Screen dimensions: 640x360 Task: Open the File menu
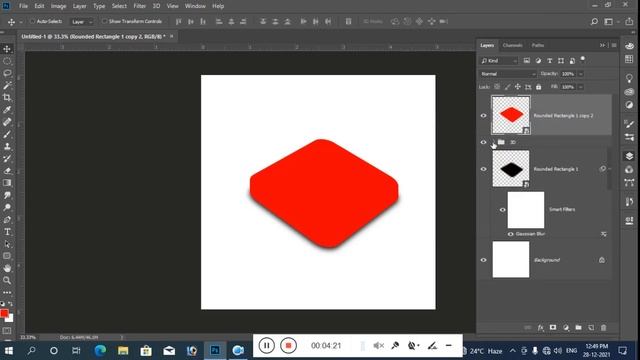23,6
